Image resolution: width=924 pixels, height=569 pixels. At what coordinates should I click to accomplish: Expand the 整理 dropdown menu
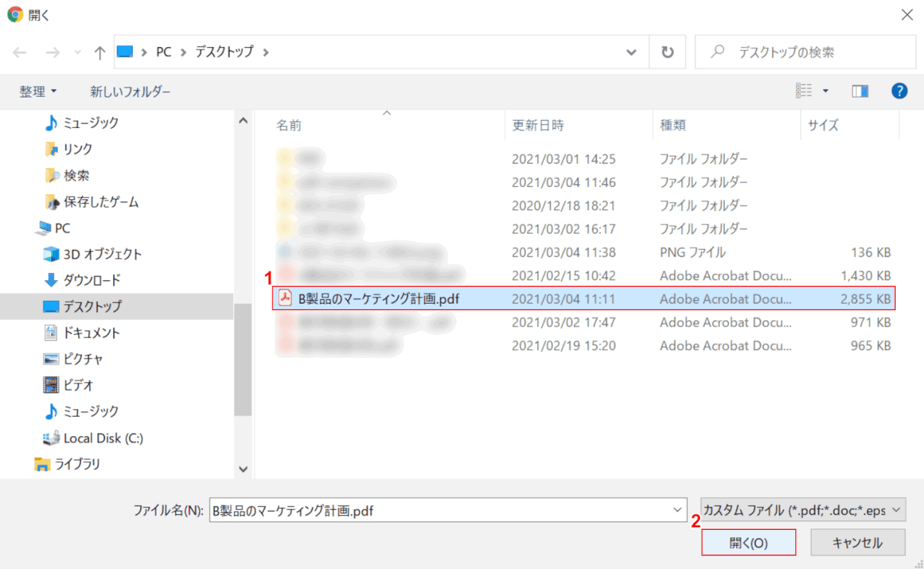[38, 92]
